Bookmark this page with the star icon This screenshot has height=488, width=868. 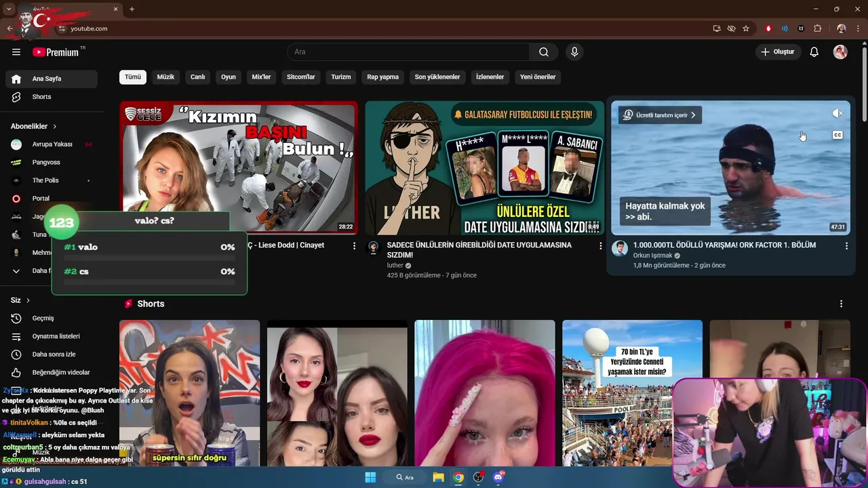[746, 28]
